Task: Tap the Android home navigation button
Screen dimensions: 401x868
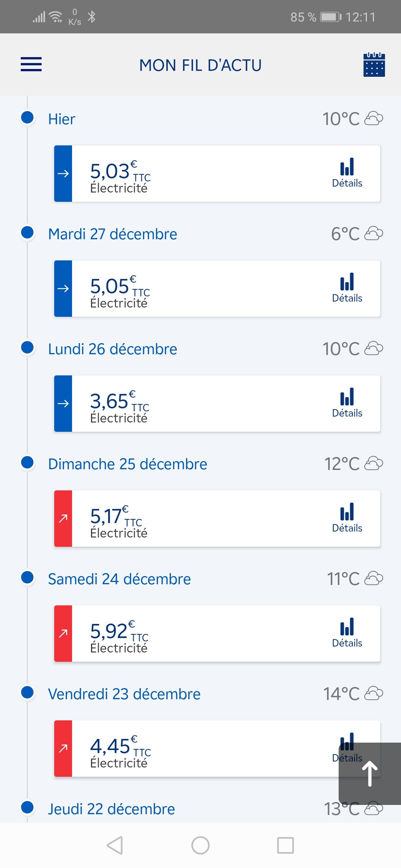Action: [x=200, y=845]
